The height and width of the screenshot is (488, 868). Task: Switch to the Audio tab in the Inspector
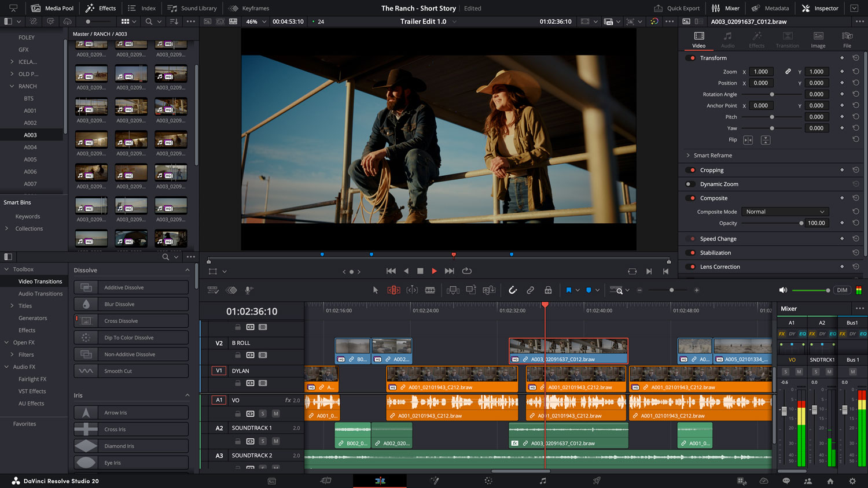point(728,40)
